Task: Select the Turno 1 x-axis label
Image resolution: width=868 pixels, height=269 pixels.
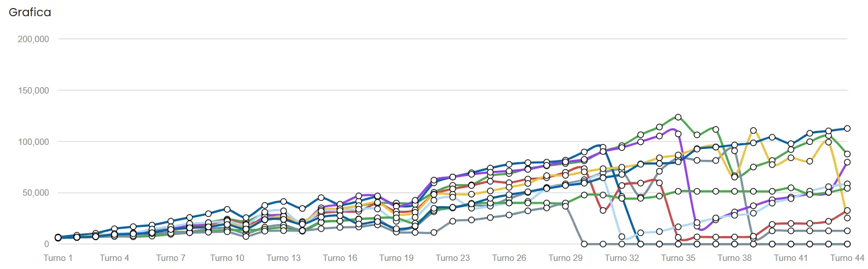Action: point(58,258)
